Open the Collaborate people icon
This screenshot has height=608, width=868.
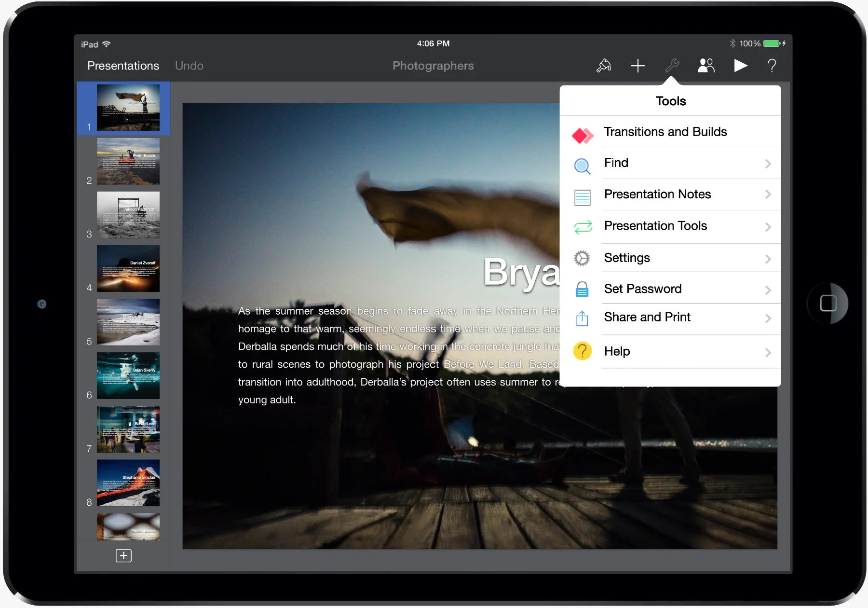(x=706, y=66)
